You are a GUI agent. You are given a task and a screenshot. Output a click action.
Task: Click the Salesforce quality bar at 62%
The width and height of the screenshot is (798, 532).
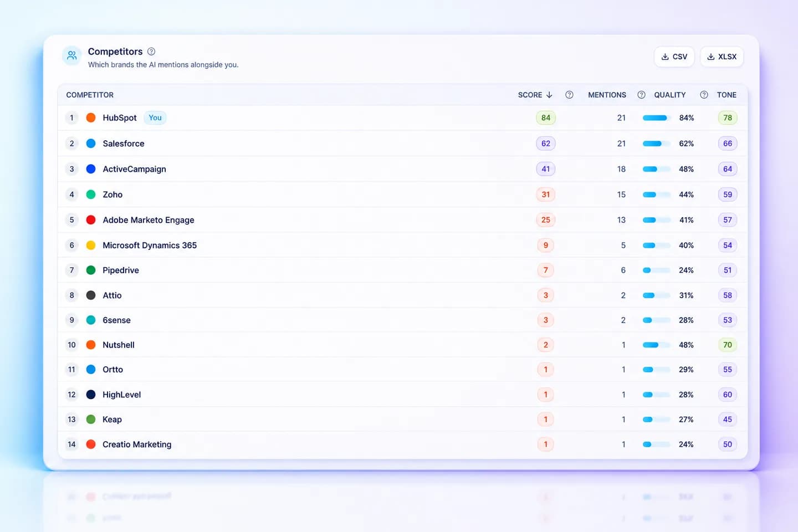coord(656,144)
